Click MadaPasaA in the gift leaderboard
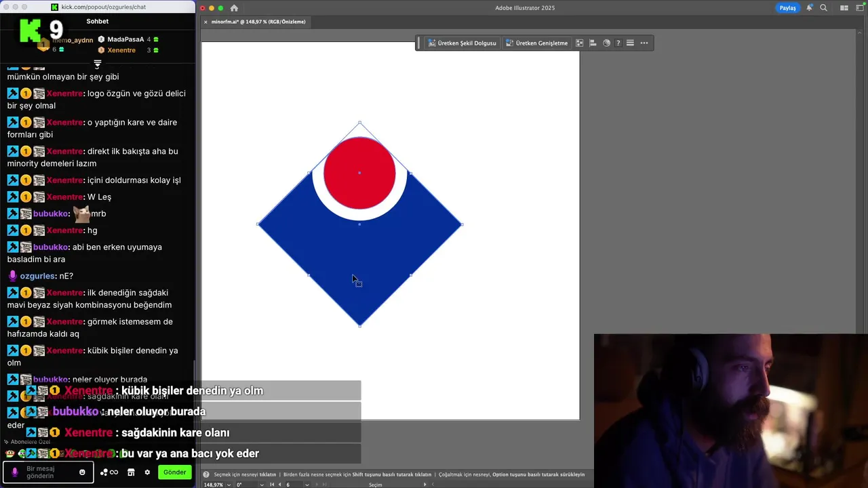This screenshot has height=488, width=868. click(x=125, y=39)
